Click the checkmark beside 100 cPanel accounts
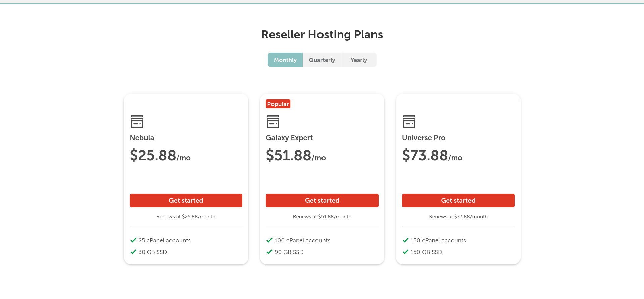Image resolution: width=644 pixels, height=299 pixels. coord(269,240)
